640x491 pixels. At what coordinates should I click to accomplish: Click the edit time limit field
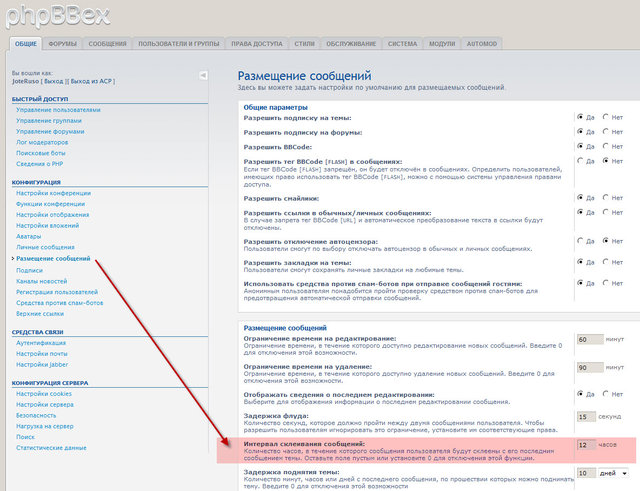click(x=590, y=339)
